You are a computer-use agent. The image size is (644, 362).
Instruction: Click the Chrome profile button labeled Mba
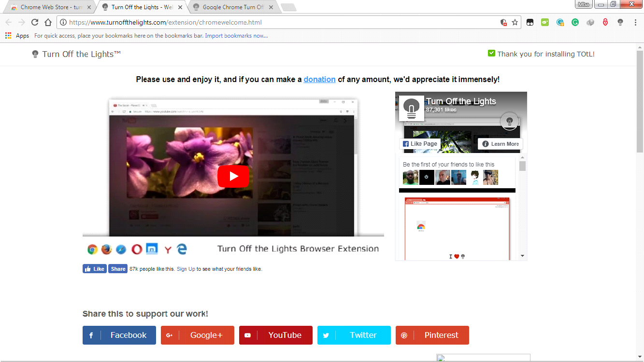[583, 4]
